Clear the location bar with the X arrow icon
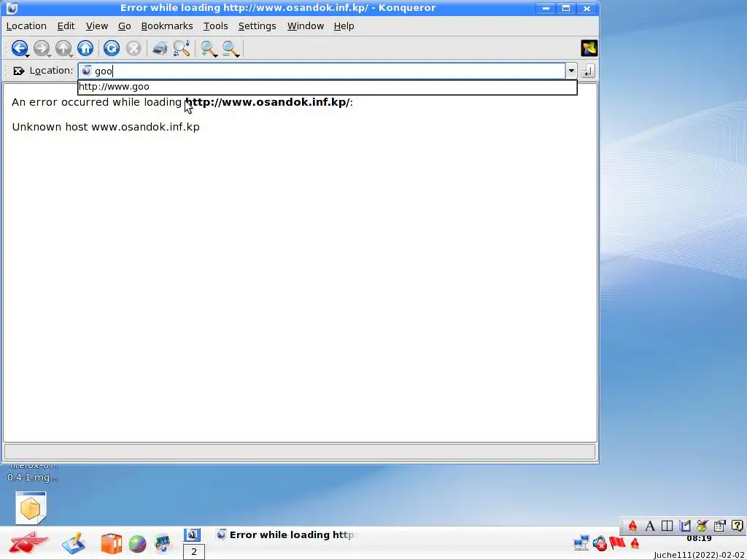The image size is (747, 560). tap(18, 71)
